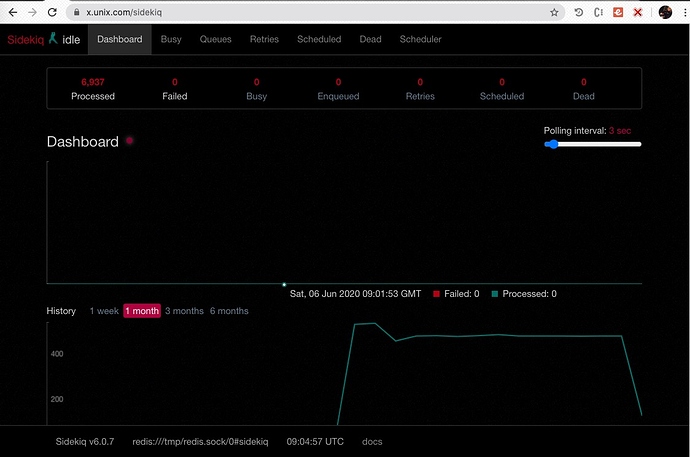This screenshot has width=690, height=457.
Task: Click the redis socket URL text
Action: pos(200,442)
